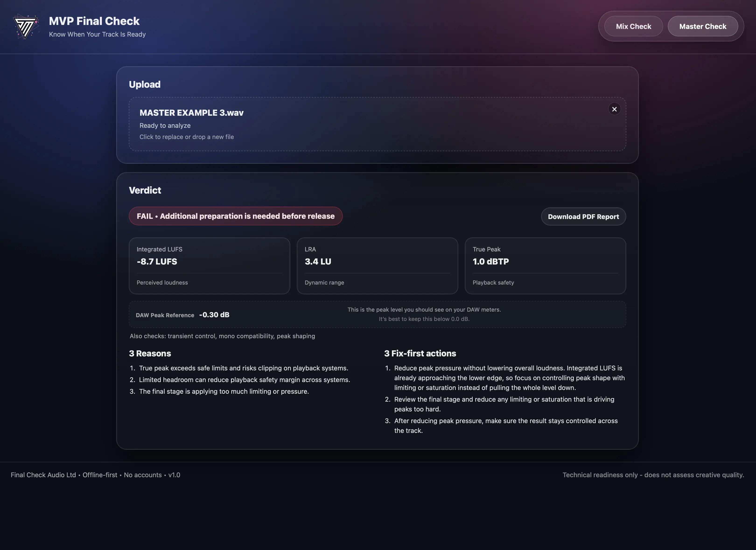Click the 3 Fix-first actions heading
This screenshot has width=756, height=550.
coord(420,353)
